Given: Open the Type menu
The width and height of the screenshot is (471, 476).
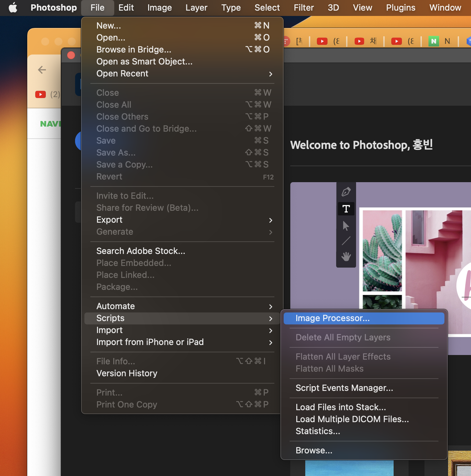Looking at the screenshot, I should click(231, 7).
